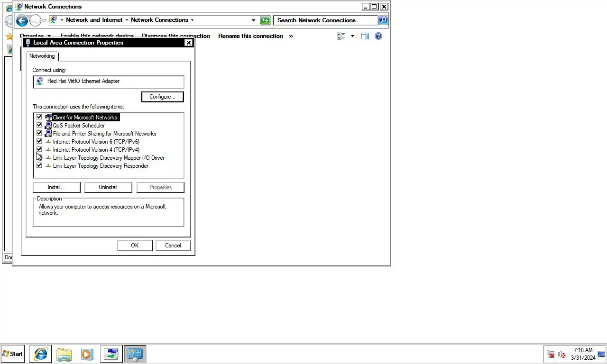Image resolution: width=607 pixels, height=364 pixels.
Task: Select the Networking tab
Action: pos(42,56)
